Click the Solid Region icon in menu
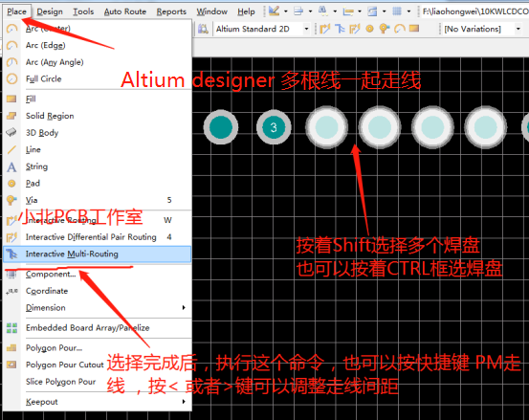This screenshot has width=529, height=420. coord(11,116)
